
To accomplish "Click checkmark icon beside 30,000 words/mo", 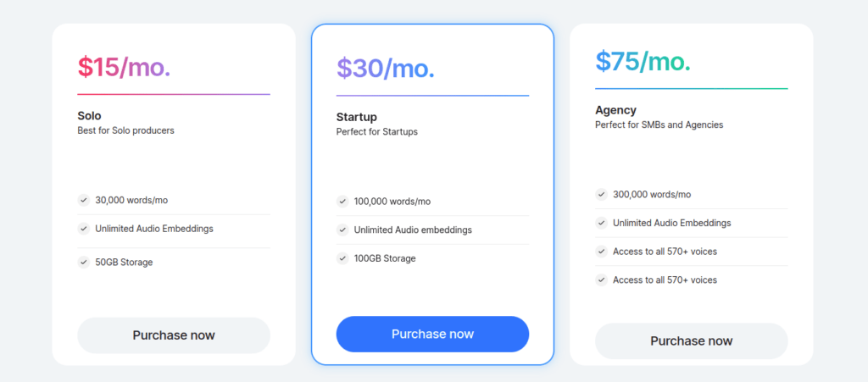I will tap(84, 200).
